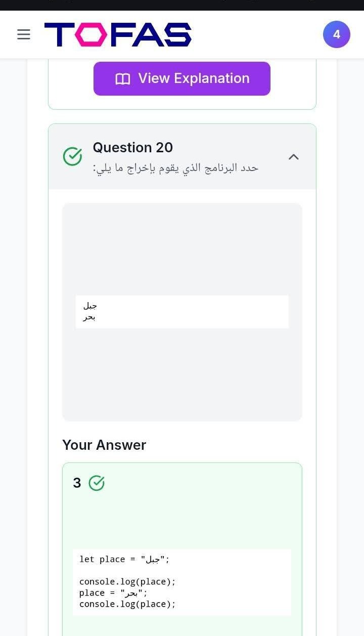Image resolution: width=364 pixels, height=636 pixels.
Task: Click the expected output image box
Action: [x=182, y=312]
